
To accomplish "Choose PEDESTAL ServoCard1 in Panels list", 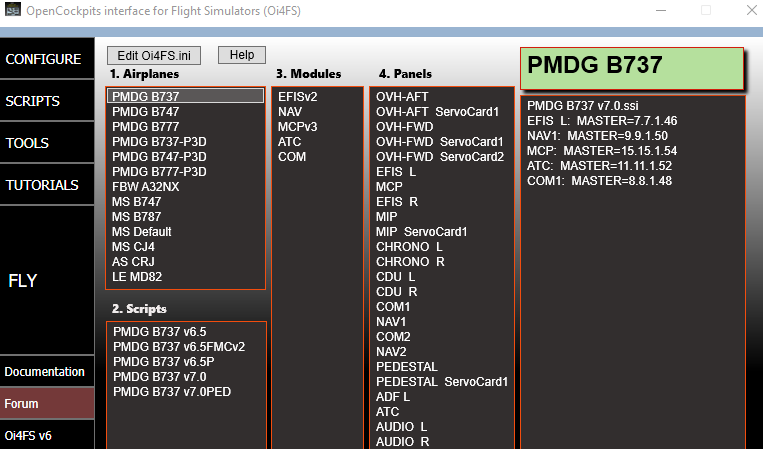I will (442, 381).
